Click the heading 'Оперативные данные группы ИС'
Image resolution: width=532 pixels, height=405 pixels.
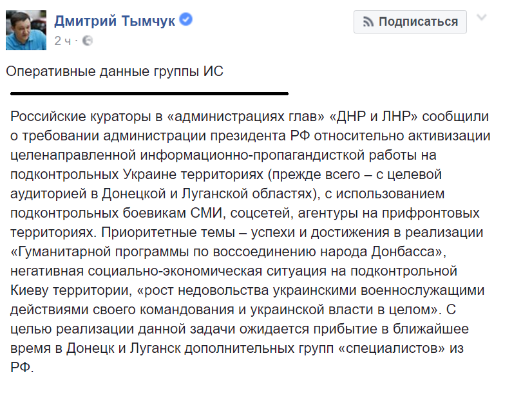(x=115, y=71)
